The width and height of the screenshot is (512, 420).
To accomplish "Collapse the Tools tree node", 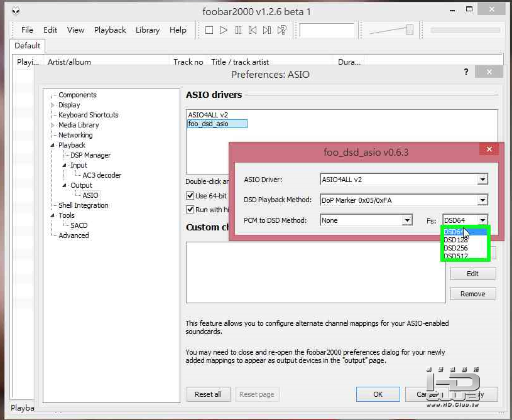I will click(x=53, y=215).
